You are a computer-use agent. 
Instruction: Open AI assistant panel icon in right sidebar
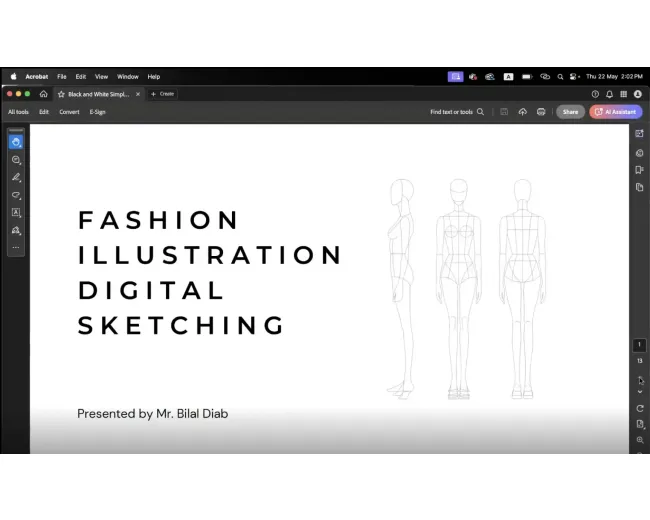pyautogui.click(x=640, y=134)
